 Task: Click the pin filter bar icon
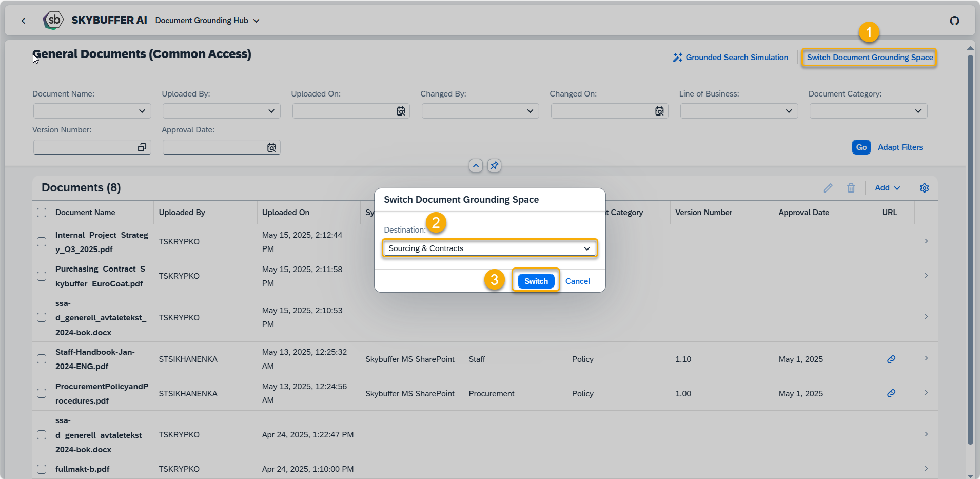494,166
